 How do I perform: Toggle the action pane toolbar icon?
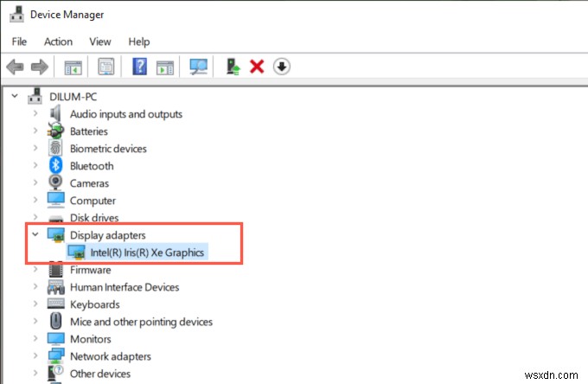[165, 67]
